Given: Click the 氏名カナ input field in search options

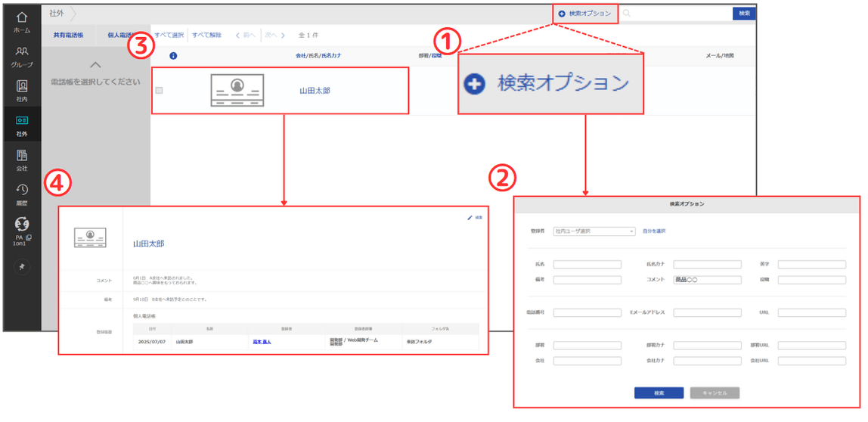Looking at the screenshot, I should tap(708, 265).
